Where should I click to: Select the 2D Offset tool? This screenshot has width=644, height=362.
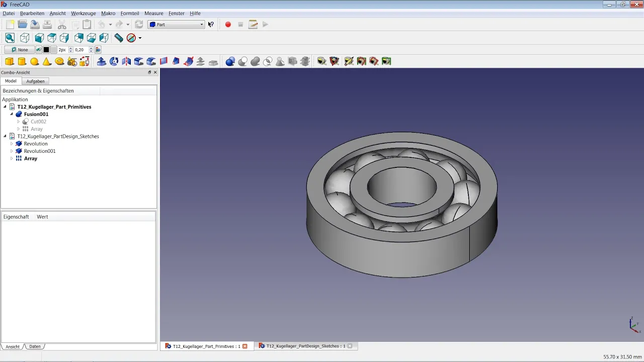(x=201, y=61)
